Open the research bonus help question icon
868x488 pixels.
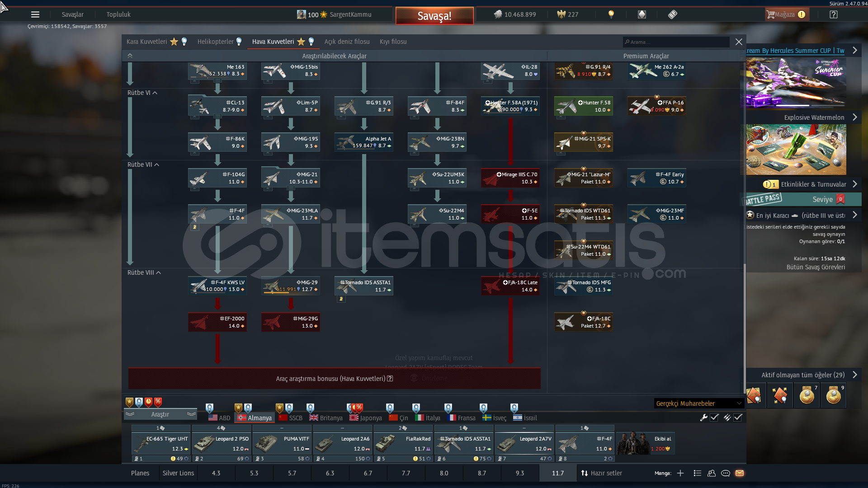point(390,379)
